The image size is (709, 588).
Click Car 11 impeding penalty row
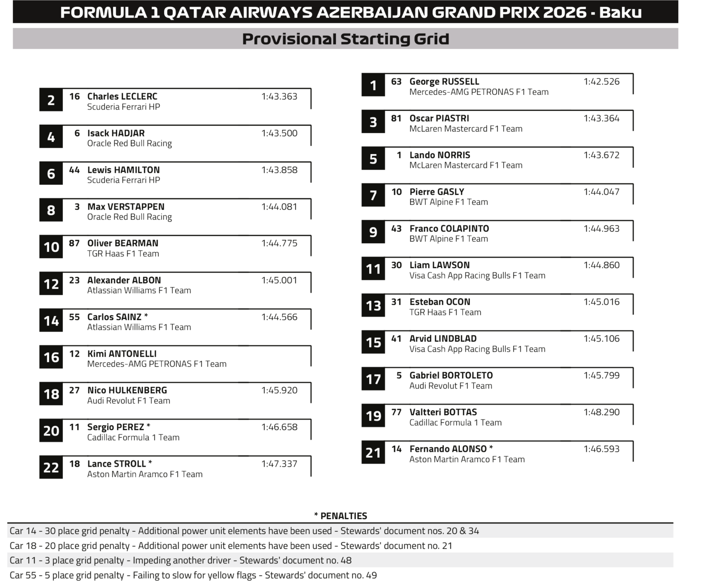(340, 561)
